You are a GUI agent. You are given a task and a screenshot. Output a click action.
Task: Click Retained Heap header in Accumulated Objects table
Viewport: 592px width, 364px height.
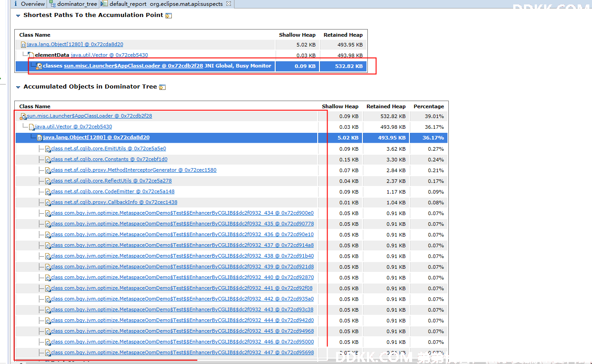tap(386, 106)
